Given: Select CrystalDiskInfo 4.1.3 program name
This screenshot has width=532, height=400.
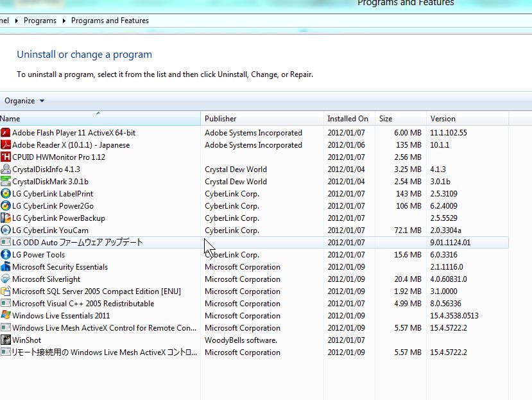Looking at the screenshot, I should click(x=46, y=170).
